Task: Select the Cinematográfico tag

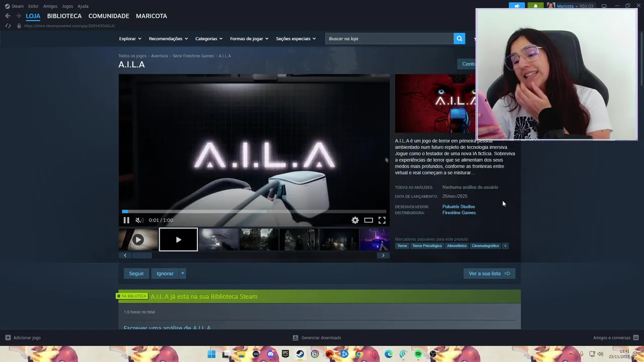Action: (485, 246)
